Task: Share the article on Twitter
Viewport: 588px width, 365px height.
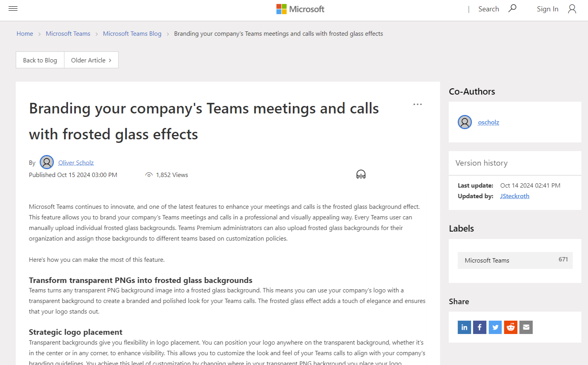Action: (x=495, y=327)
